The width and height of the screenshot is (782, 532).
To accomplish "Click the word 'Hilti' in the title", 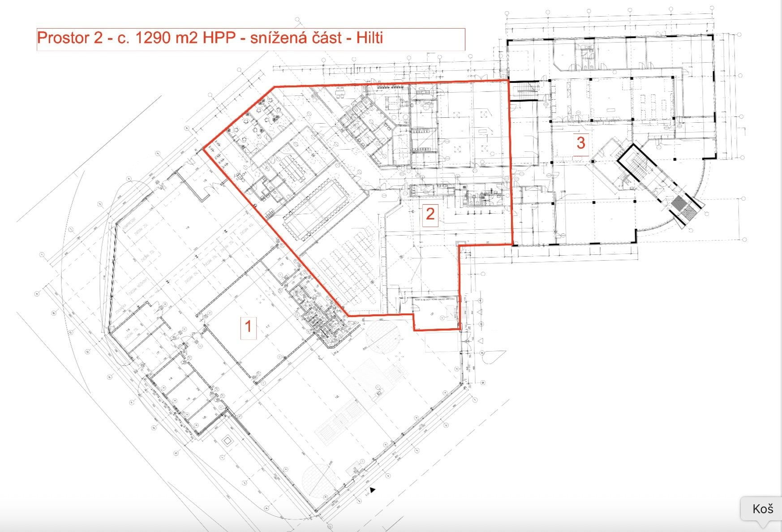I will click(x=370, y=38).
